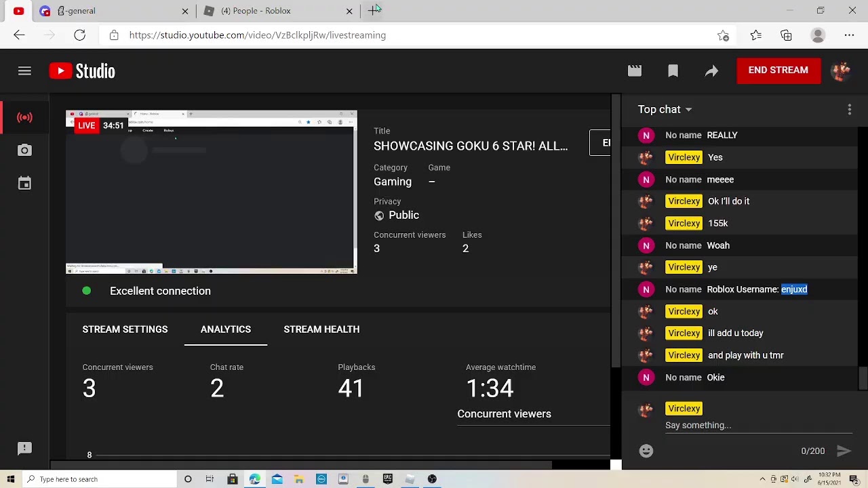
Task: Click the horizontal scrollbar below analytics
Action: pos(302,466)
